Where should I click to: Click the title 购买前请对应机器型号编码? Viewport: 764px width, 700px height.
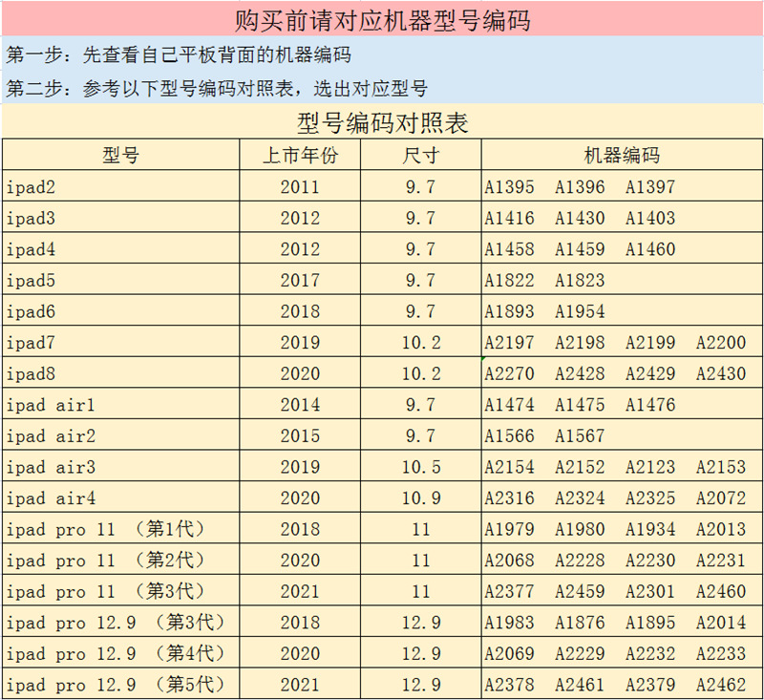[383, 20]
